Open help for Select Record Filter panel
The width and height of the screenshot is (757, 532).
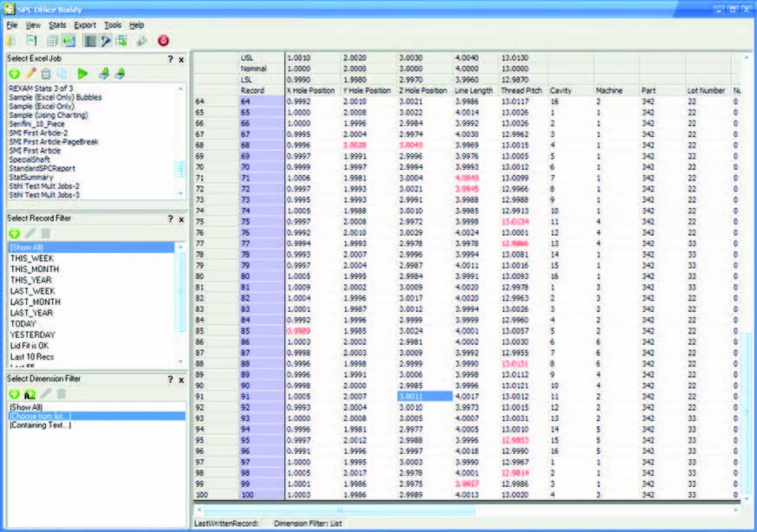tap(171, 218)
